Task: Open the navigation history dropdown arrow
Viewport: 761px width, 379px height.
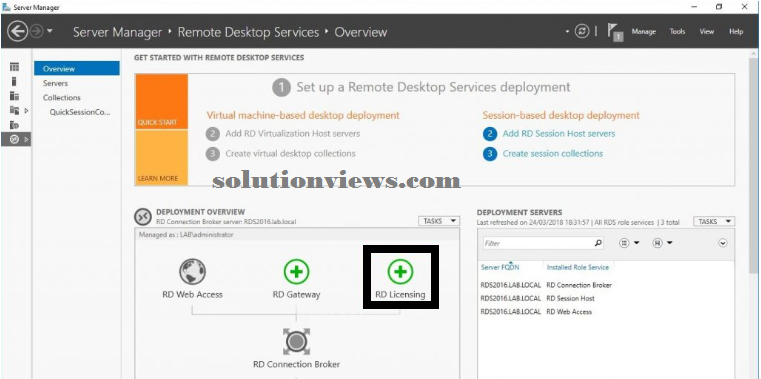Action: (x=50, y=32)
